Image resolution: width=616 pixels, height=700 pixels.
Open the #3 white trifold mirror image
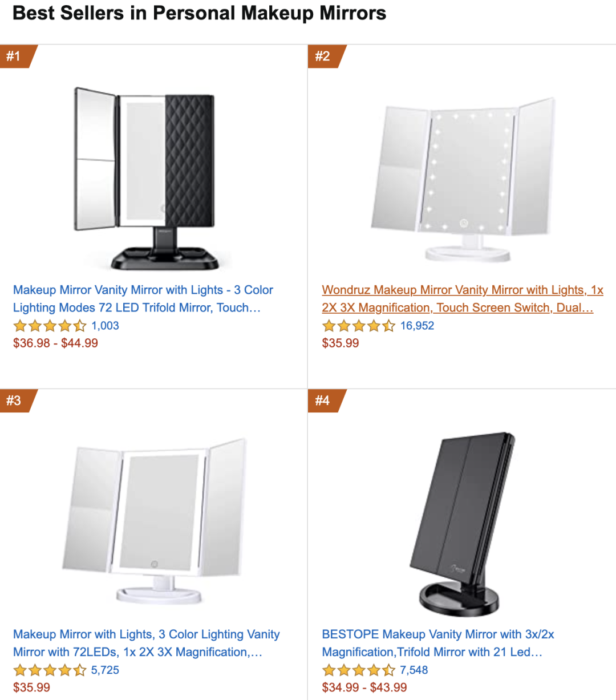154,520
